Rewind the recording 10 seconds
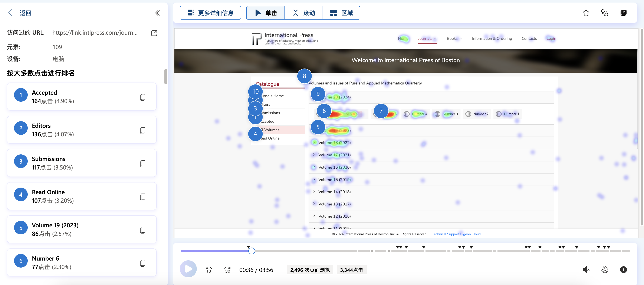Image resolution: width=644 pixels, height=285 pixels. tap(208, 270)
